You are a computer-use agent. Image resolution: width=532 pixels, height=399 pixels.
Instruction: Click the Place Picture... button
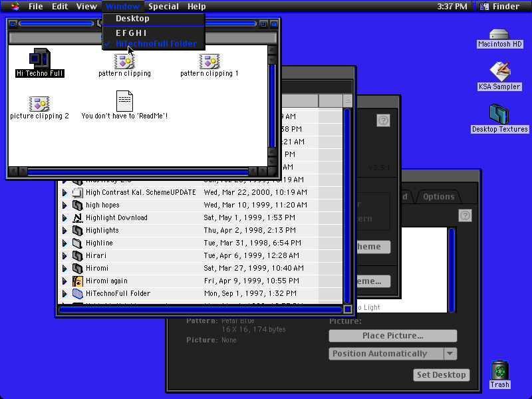(x=392, y=336)
